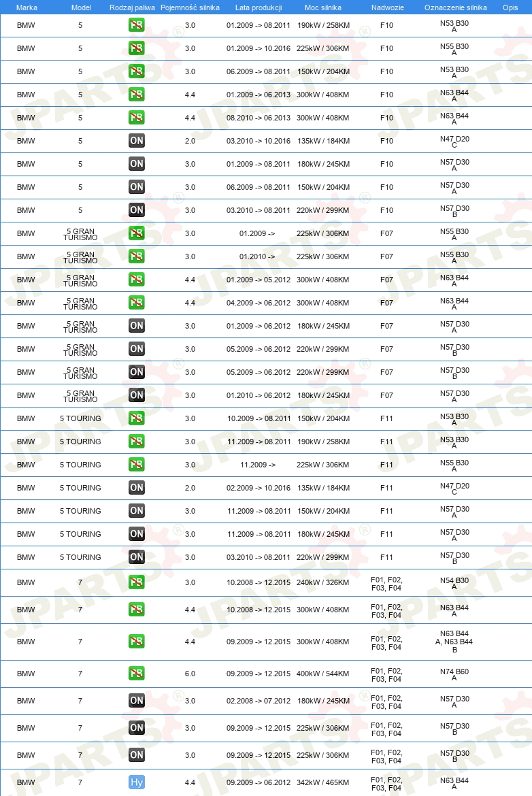Click the Moc silnika column header
532x796 pixels.
[323, 7]
